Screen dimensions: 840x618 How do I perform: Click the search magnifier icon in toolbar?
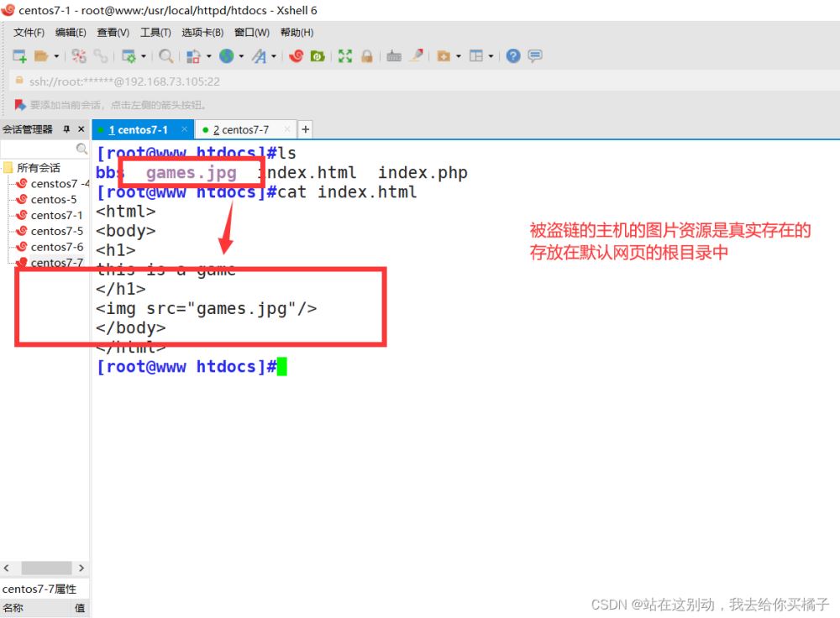166,56
